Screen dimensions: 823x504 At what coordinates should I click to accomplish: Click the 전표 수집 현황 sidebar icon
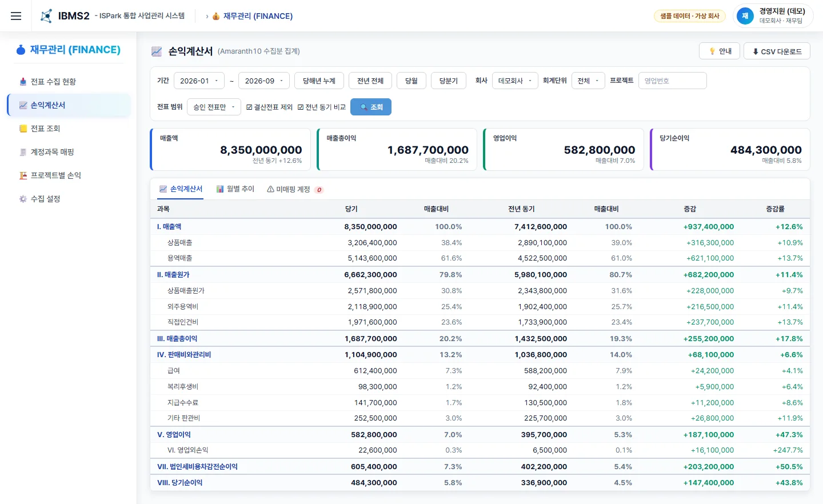click(23, 82)
